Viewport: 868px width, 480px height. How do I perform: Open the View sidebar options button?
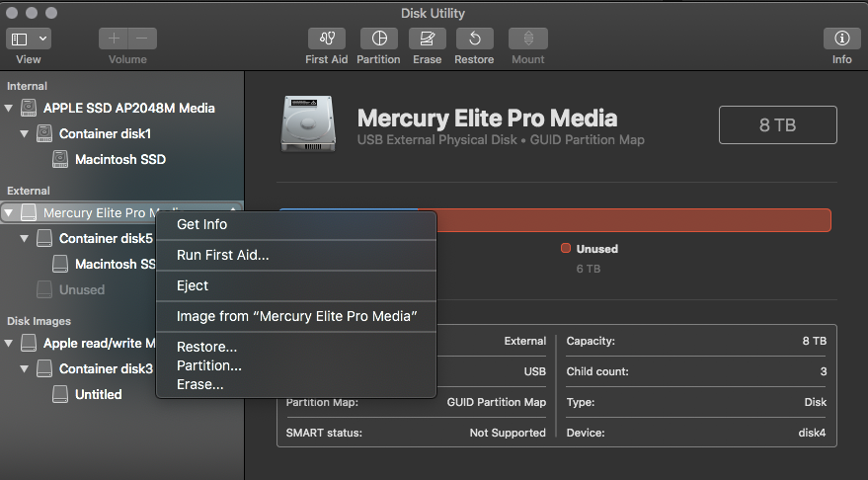click(x=29, y=39)
